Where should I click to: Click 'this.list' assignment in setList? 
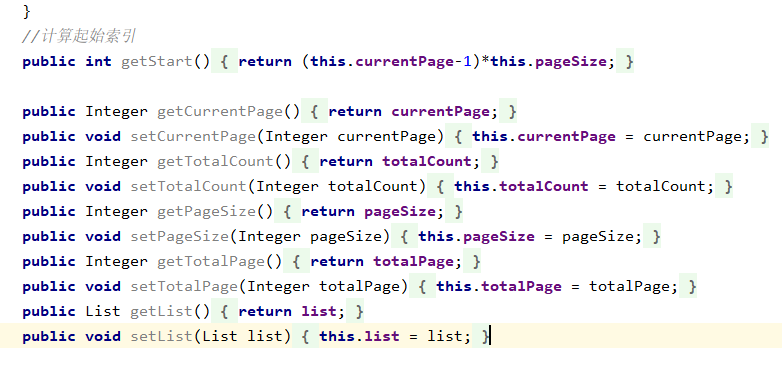coord(360,336)
